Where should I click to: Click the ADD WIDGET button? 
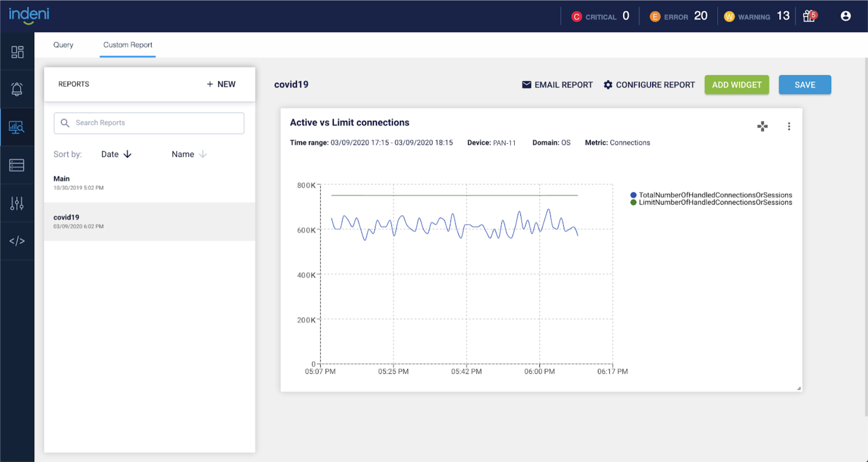pyautogui.click(x=736, y=85)
